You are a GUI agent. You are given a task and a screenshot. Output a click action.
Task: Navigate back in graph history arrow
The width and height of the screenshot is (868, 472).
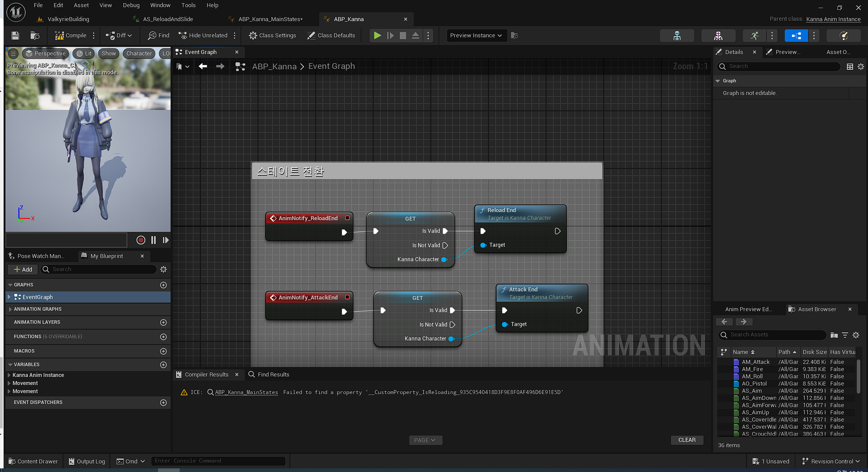tap(203, 67)
